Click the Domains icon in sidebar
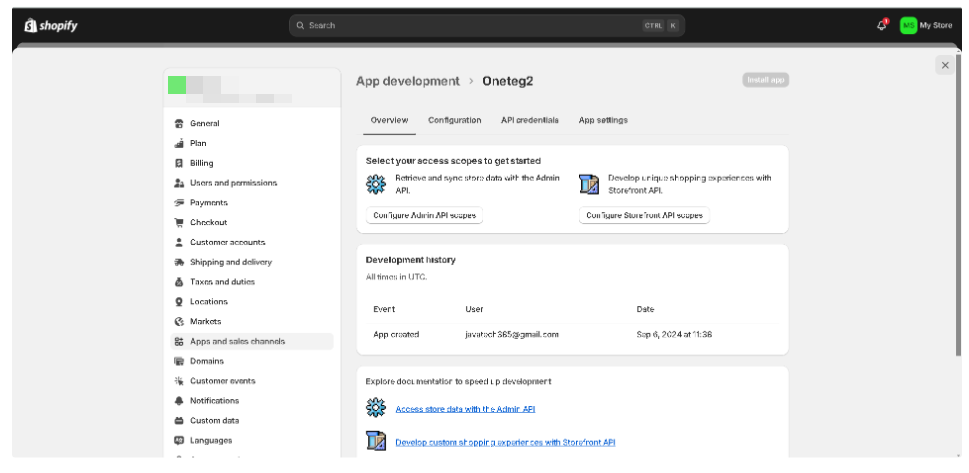This screenshot has height=473, width=969. (179, 361)
